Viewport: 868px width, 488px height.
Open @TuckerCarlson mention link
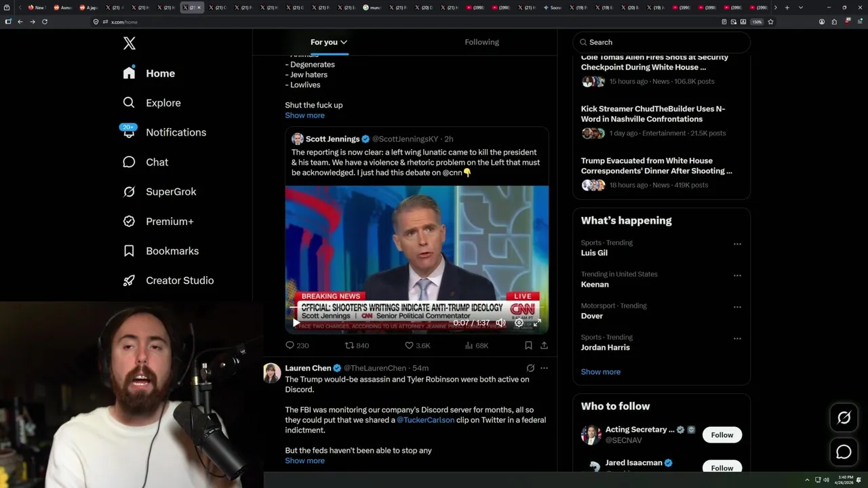tap(425, 420)
